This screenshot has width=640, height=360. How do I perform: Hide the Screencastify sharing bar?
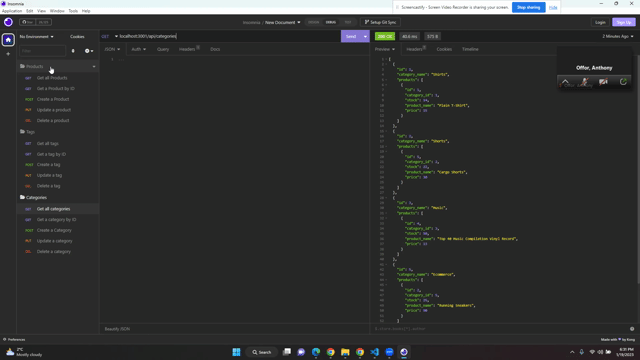[553, 7]
